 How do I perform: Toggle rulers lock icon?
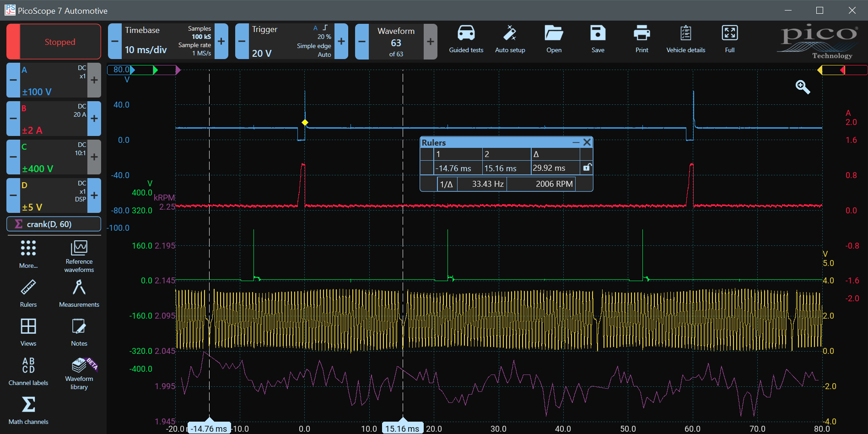[587, 168]
